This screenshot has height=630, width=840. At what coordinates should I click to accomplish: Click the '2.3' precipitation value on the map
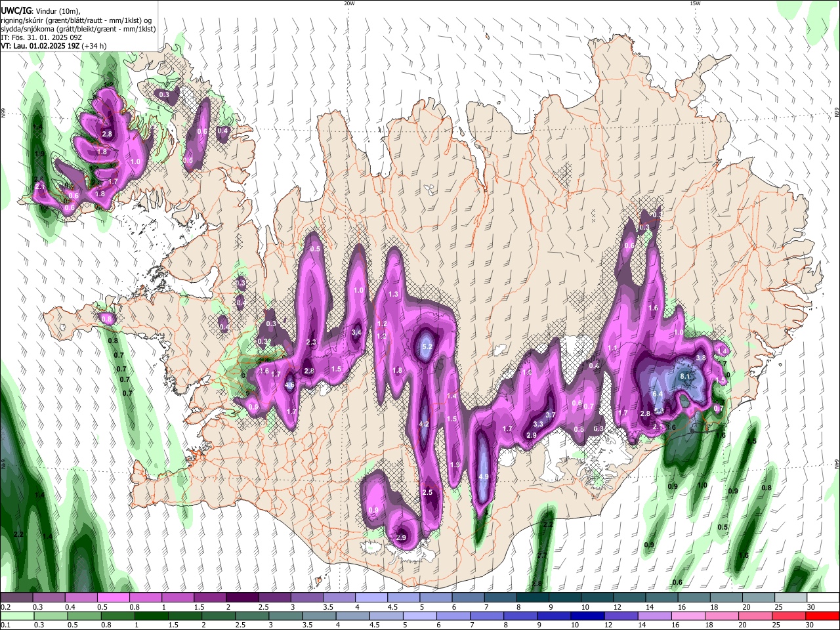tap(311, 342)
